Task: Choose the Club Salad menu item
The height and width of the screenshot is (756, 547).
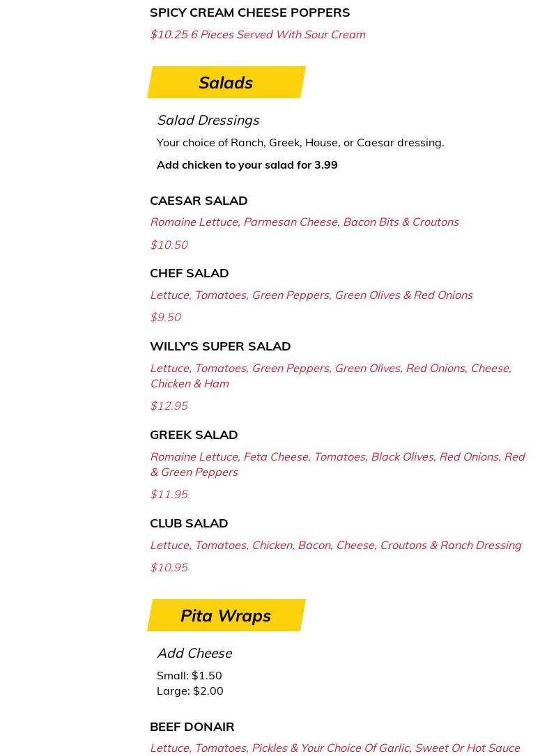Action: pyautogui.click(x=189, y=523)
